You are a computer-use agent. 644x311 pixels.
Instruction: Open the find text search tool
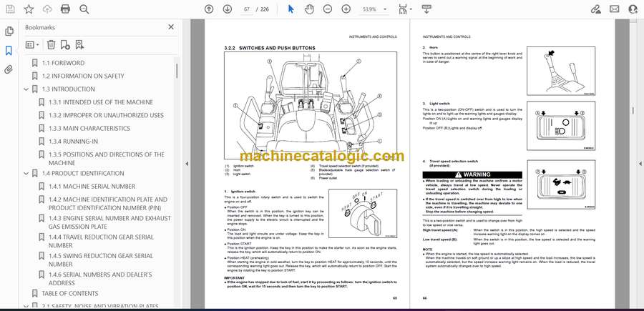(x=84, y=9)
